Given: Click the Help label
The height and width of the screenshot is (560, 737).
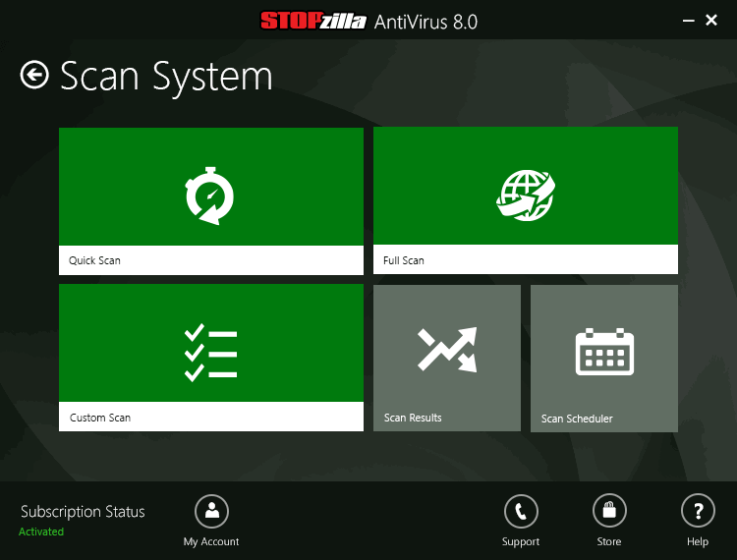Looking at the screenshot, I should 698,541.
